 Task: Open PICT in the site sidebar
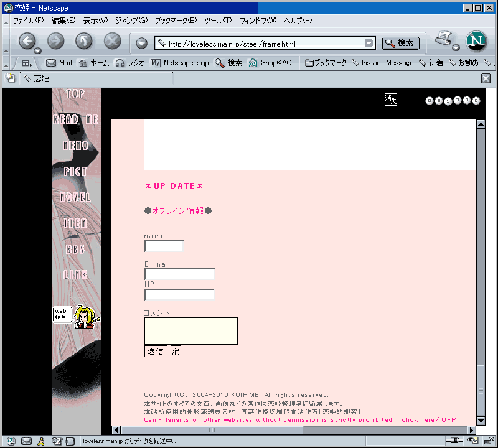[75, 172]
